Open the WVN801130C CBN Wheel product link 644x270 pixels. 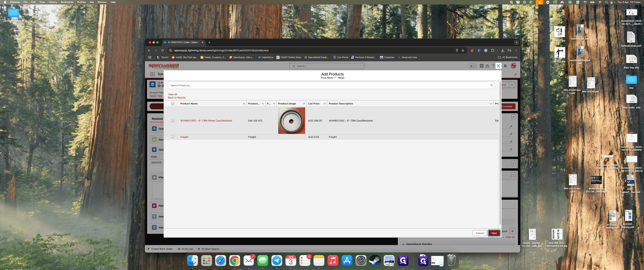(x=206, y=121)
